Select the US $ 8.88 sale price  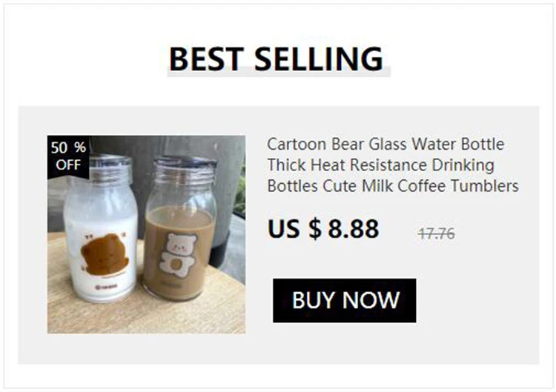[323, 229]
